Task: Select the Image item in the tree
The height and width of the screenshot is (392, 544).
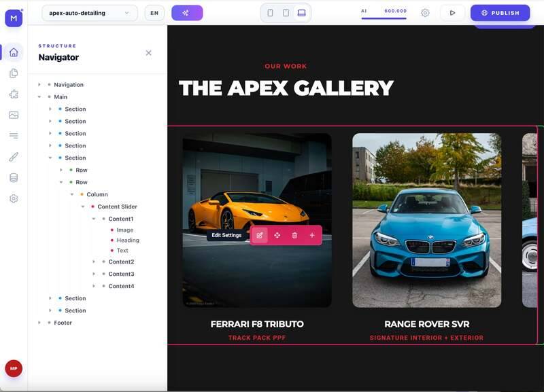Action: coord(125,230)
